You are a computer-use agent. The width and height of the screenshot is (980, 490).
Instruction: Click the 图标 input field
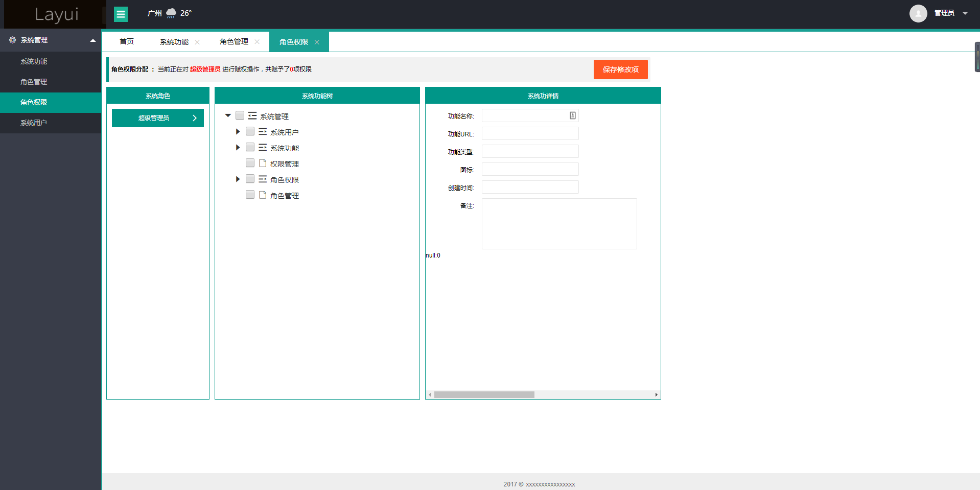click(530, 169)
